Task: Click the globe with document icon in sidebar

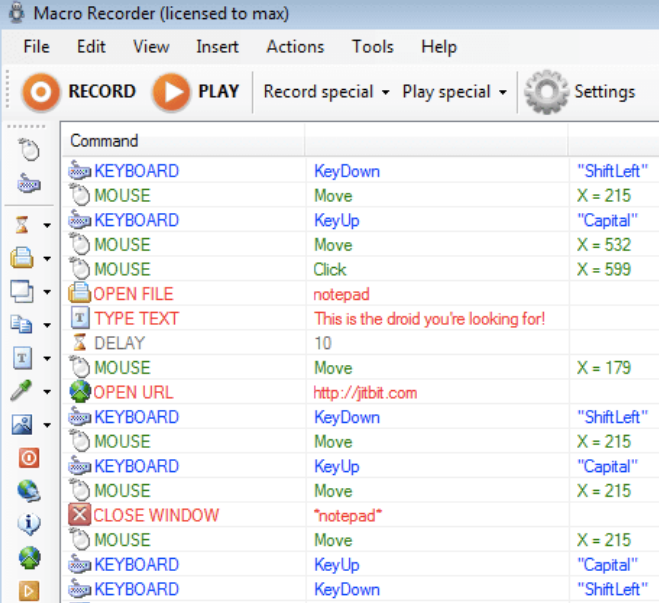Action: [x=29, y=491]
